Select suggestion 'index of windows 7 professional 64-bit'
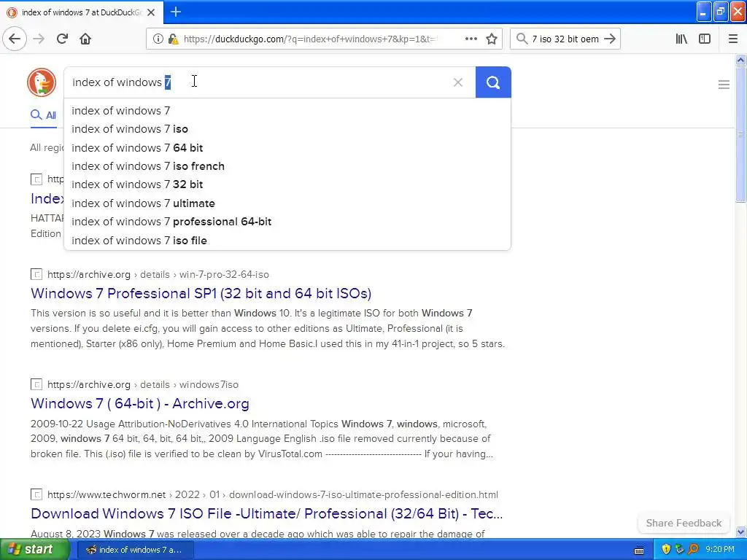Image resolution: width=747 pixels, height=560 pixels. pyautogui.click(x=287, y=222)
